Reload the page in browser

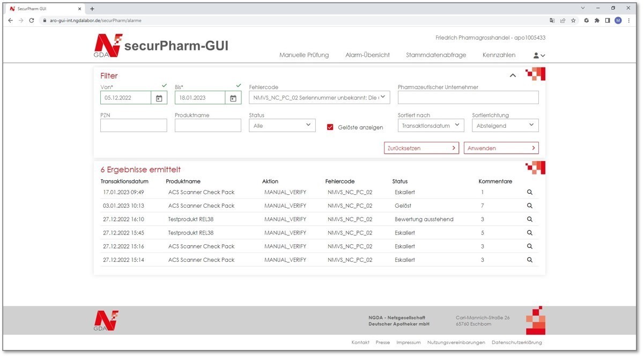pyautogui.click(x=32, y=20)
